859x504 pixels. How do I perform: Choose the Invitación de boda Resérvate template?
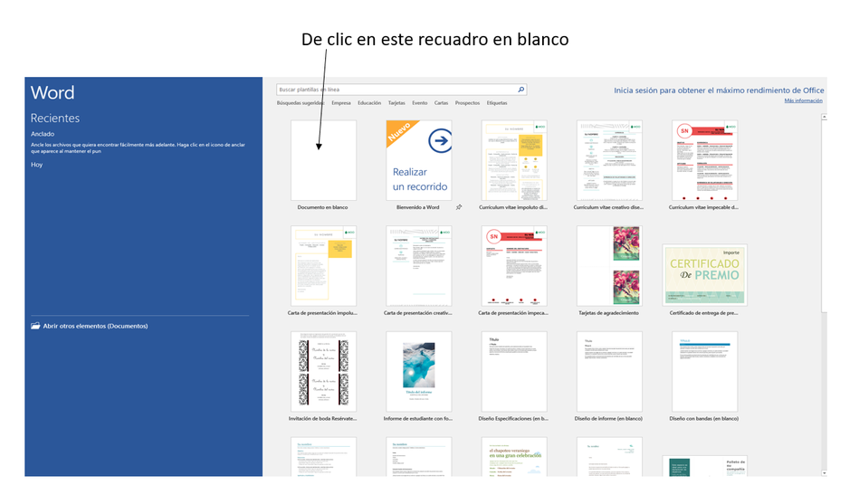click(x=323, y=371)
